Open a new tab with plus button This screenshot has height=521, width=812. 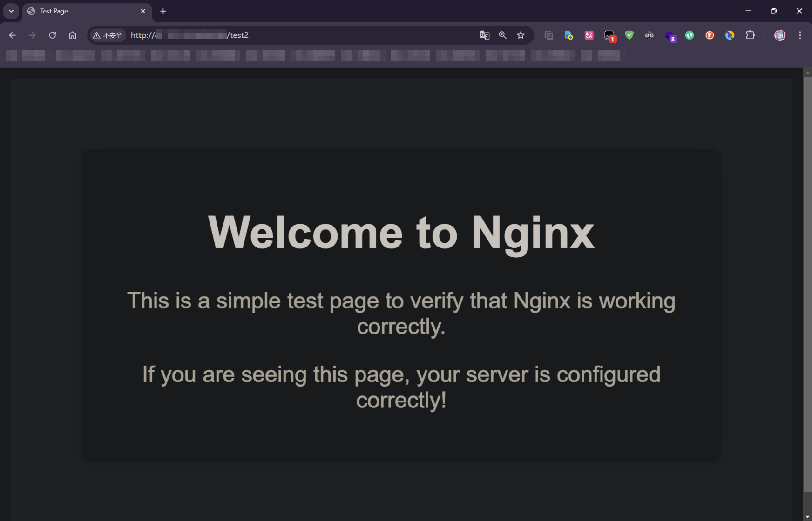pos(163,11)
